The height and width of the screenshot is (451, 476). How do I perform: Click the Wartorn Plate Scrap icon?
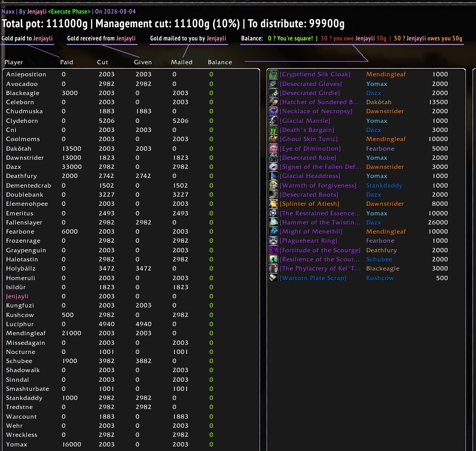273,278
